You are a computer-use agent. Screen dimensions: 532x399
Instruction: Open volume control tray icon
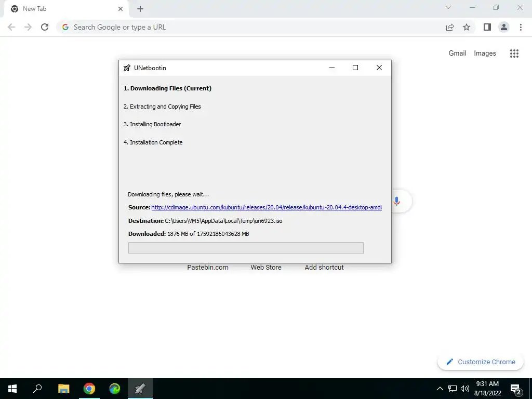tap(465, 389)
